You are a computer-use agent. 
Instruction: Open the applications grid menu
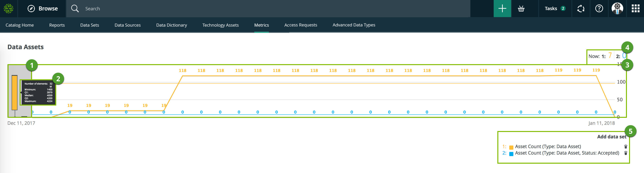635,9
